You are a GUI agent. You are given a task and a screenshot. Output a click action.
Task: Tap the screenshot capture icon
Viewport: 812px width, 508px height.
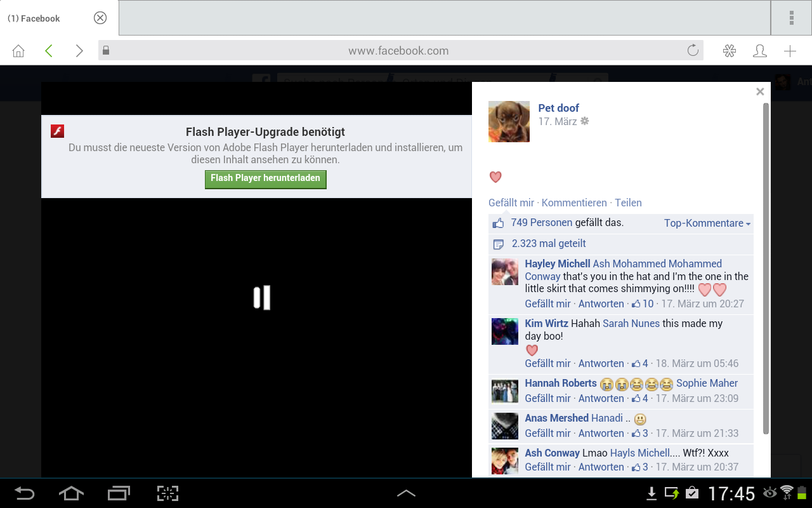click(x=167, y=493)
